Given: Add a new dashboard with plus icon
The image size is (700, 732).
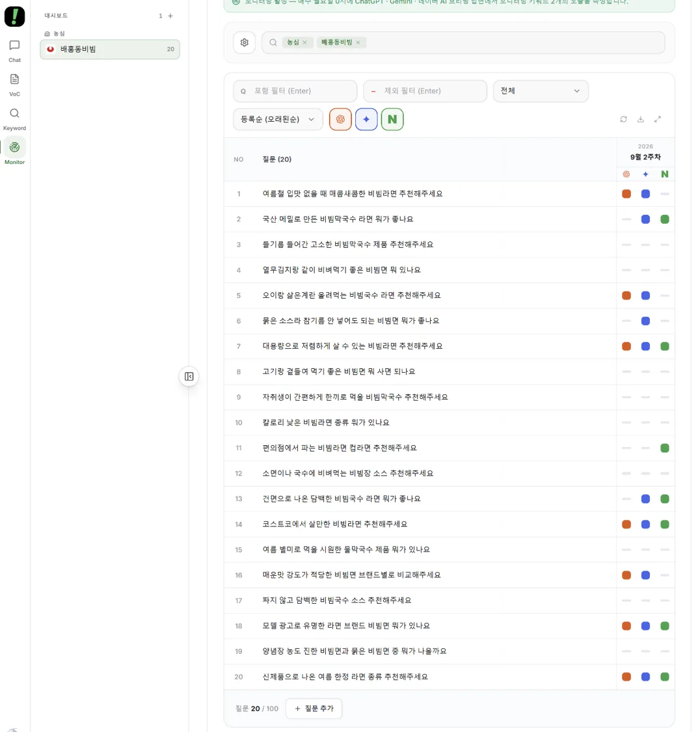Looking at the screenshot, I should (x=171, y=16).
